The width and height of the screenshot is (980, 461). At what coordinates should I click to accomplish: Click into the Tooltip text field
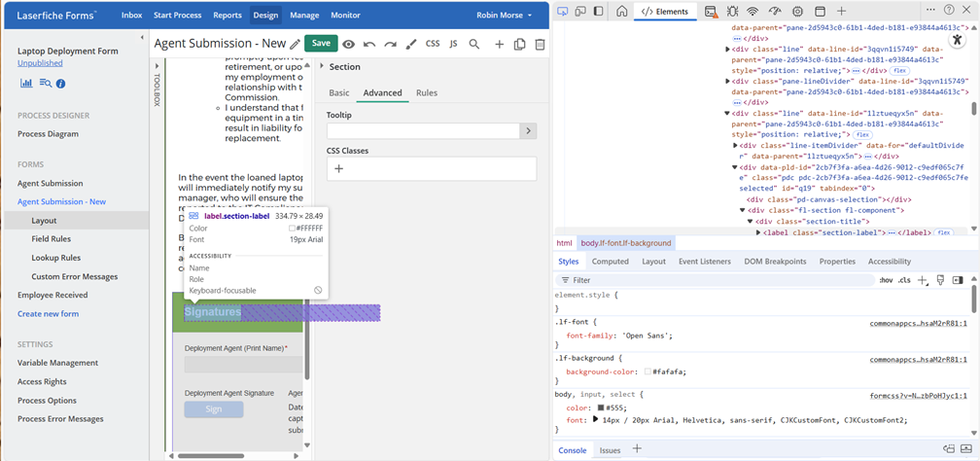(423, 130)
